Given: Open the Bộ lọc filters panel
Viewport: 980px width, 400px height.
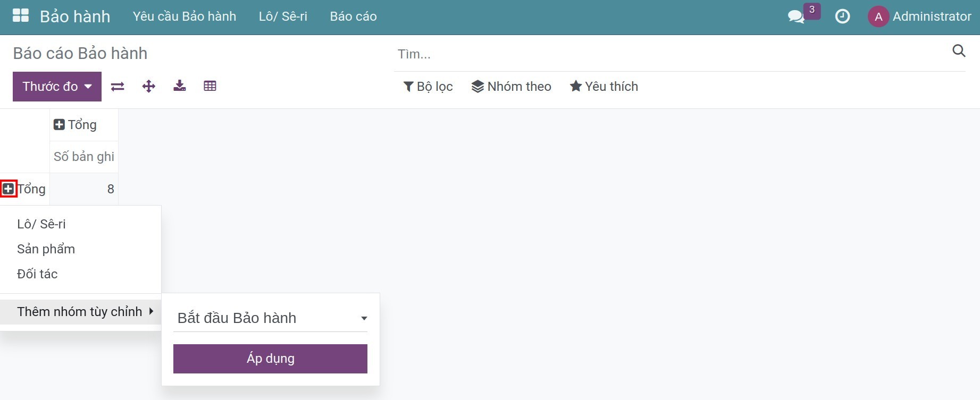Looking at the screenshot, I should (428, 87).
